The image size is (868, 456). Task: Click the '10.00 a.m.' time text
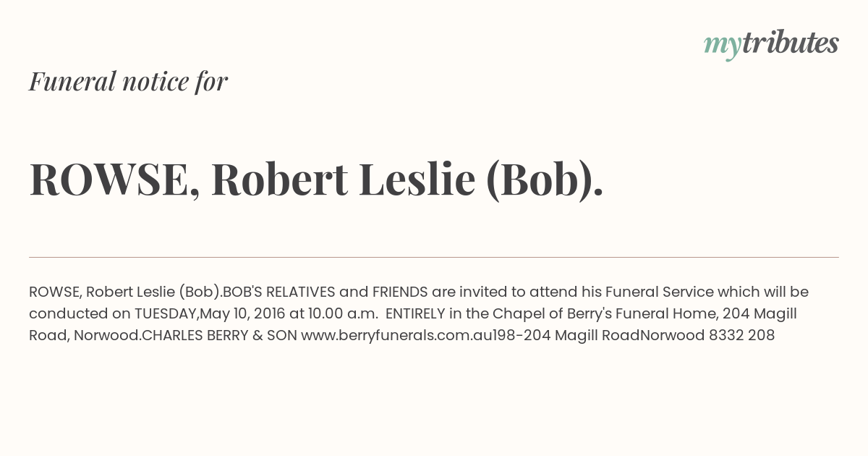tap(342, 313)
